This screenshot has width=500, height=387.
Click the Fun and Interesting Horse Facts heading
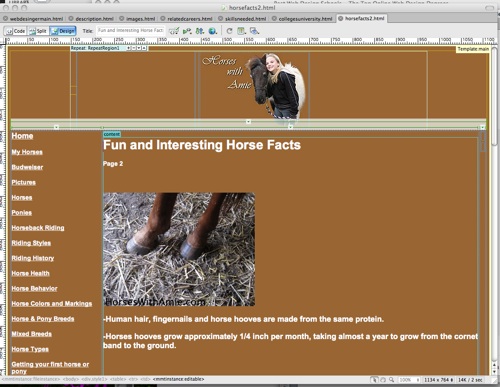[202, 145]
